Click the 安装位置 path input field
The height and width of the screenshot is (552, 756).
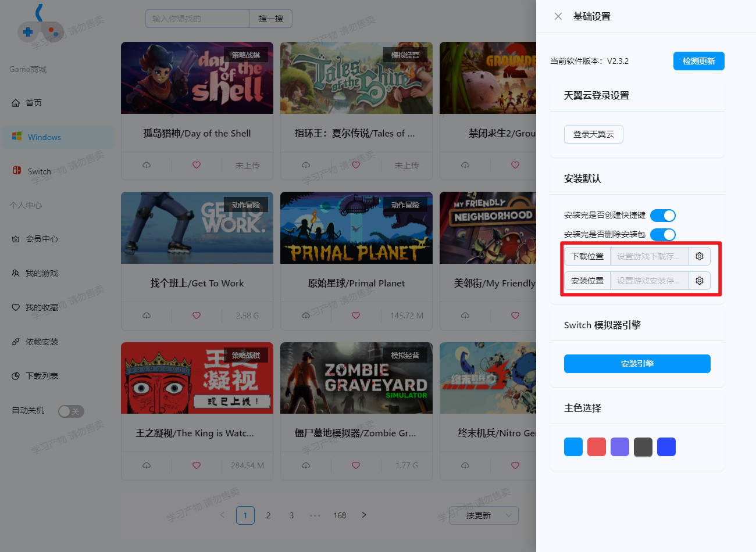click(649, 281)
